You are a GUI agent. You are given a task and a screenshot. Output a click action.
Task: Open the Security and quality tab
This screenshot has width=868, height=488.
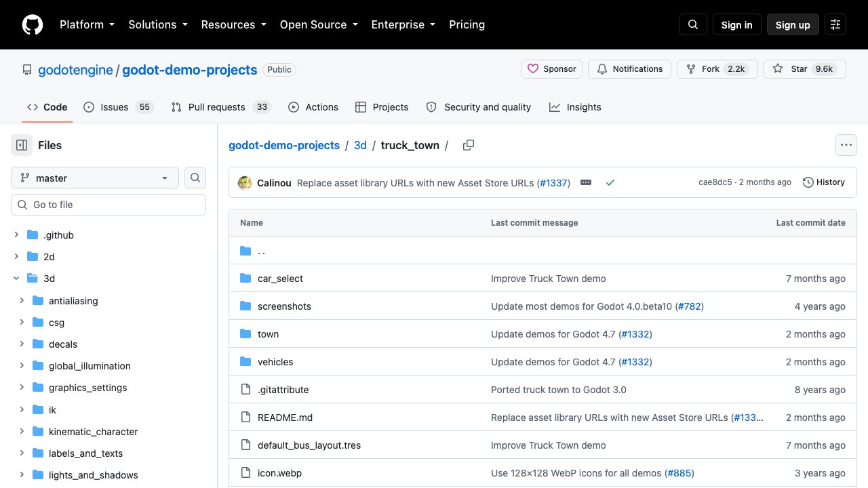tap(479, 107)
